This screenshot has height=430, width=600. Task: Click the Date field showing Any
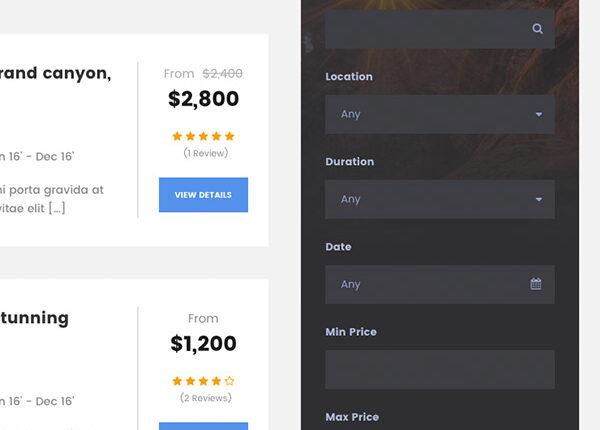point(425,284)
